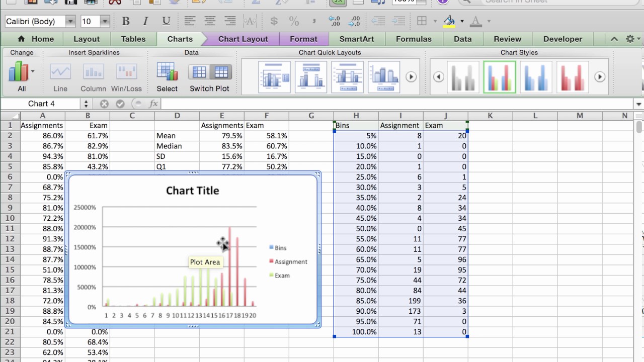Apply the first chart quick layout
The height and width of the screenshot is (362, 644).
(274, 77)
